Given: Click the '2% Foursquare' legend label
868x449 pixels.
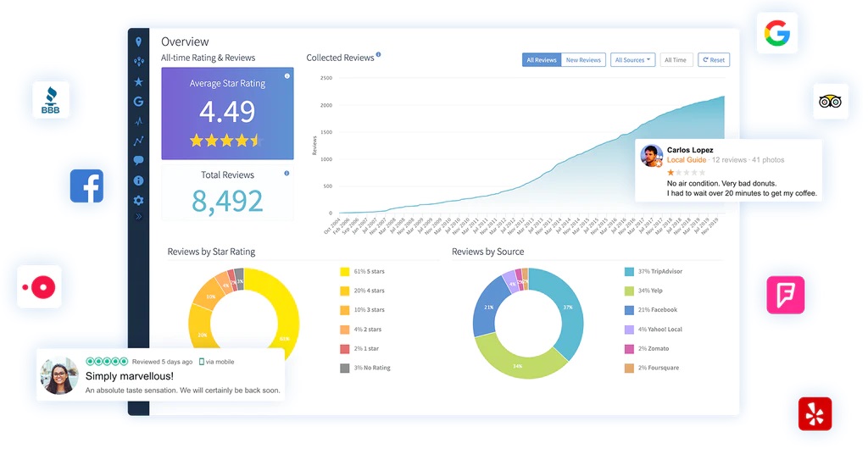Looking at the screenshot, I should (x=658, y=368).
